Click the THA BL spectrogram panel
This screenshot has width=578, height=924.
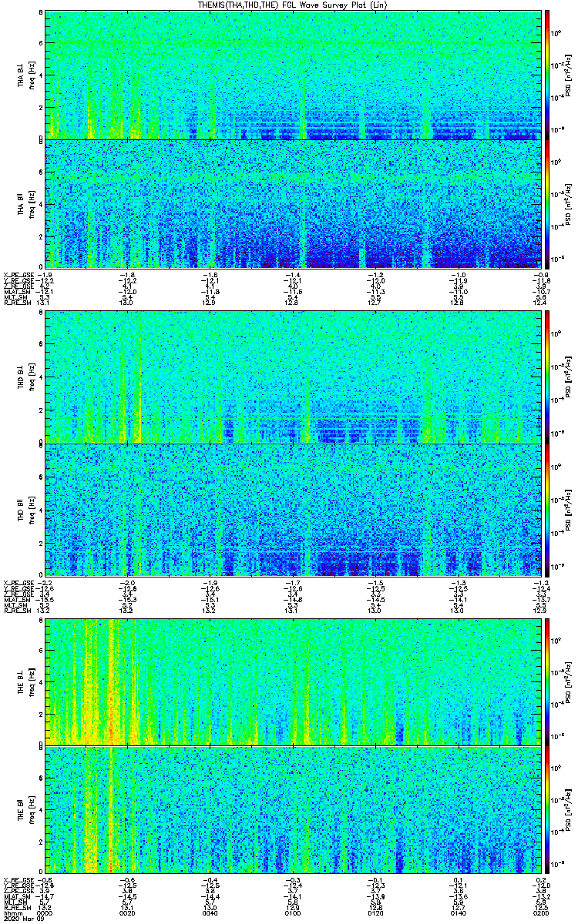point(291,75)
